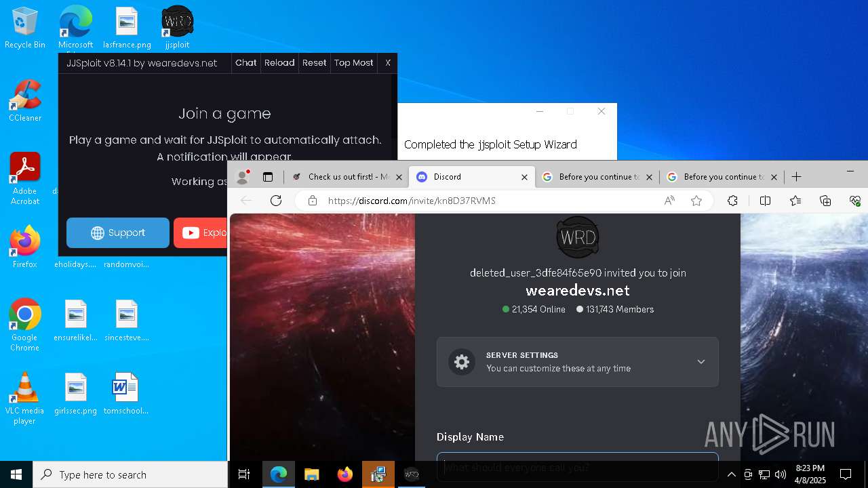
Task: Click the WRD server logo on the Discord invite
Action: point(578,237)
